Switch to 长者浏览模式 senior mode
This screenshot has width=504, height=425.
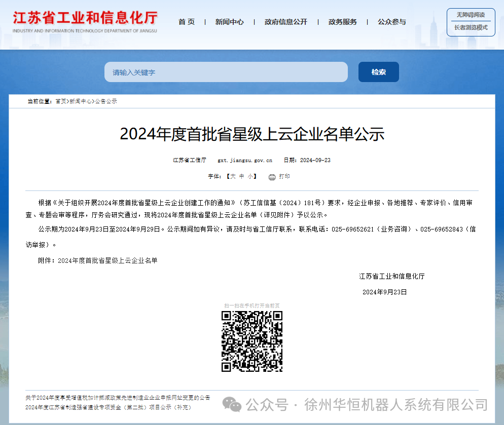pos(471,28)
